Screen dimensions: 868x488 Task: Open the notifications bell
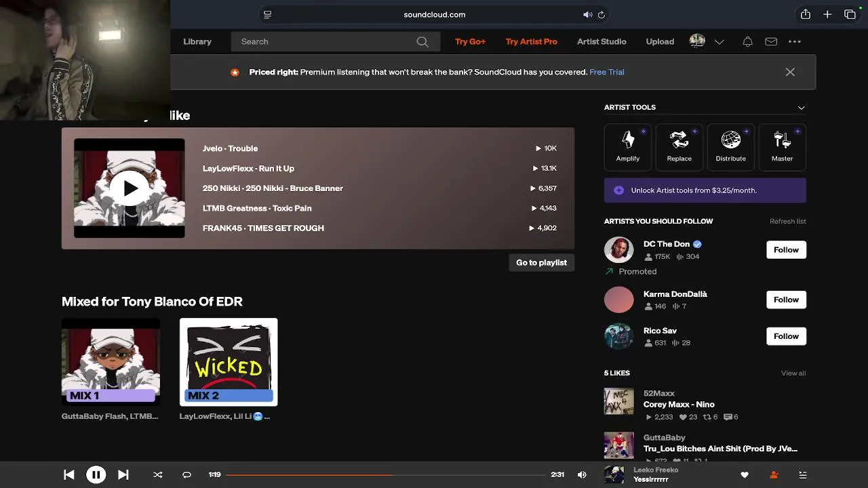[x=747, y=41]
